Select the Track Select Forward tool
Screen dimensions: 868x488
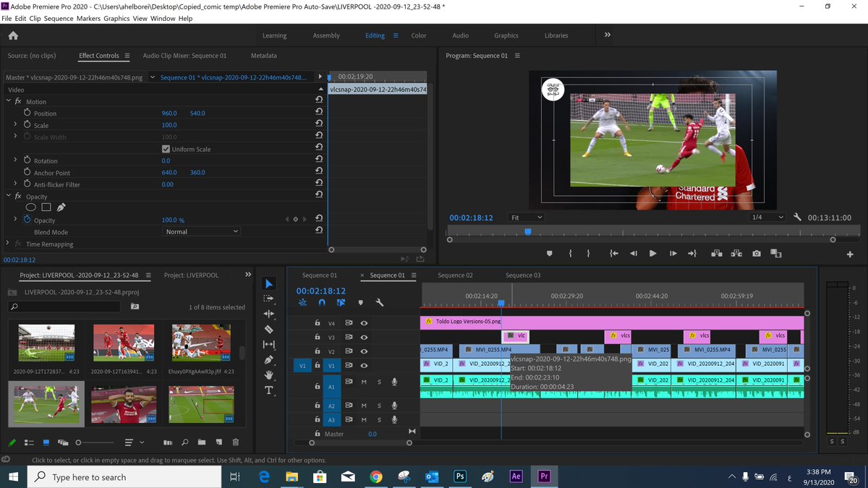click(x=269, y=299)
